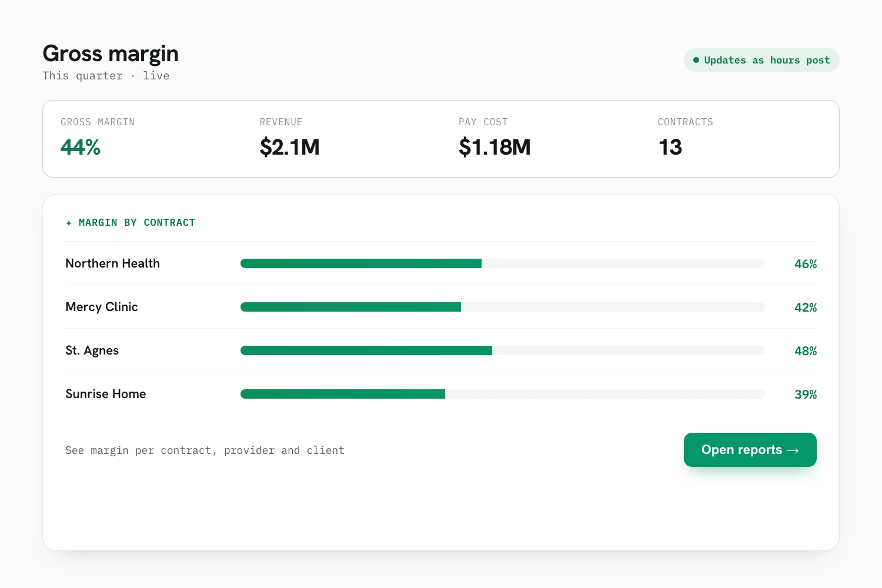Click the Gross margin page heading
Image resolution: width=882 pixels, height=588 pixels.
(111, 54)
